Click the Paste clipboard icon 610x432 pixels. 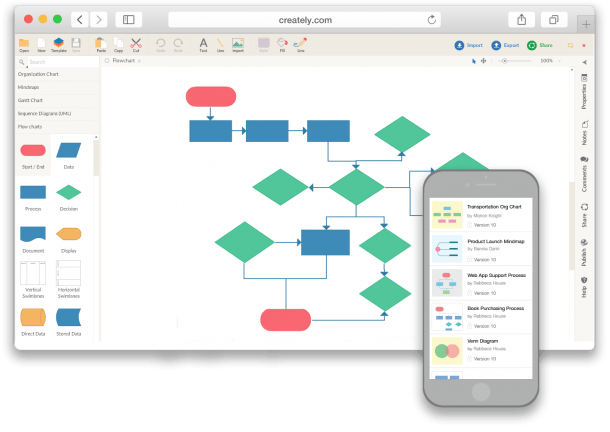pos(101,43)
